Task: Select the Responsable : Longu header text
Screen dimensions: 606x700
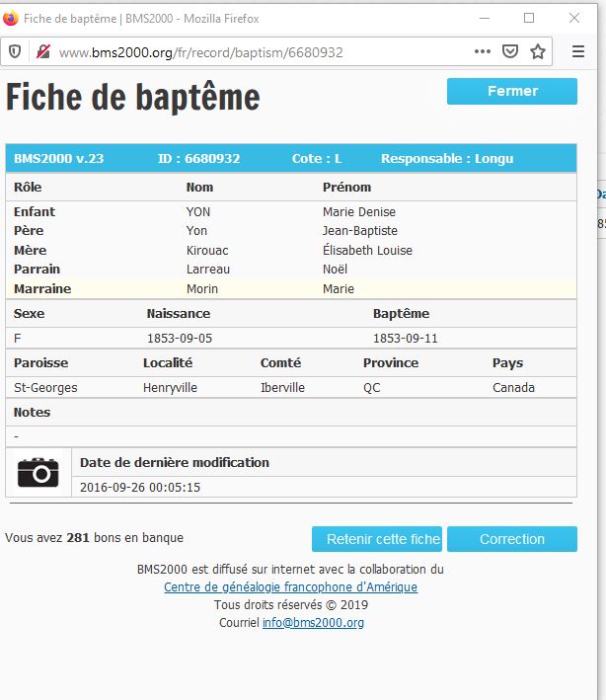Action: tap(447, 159)
